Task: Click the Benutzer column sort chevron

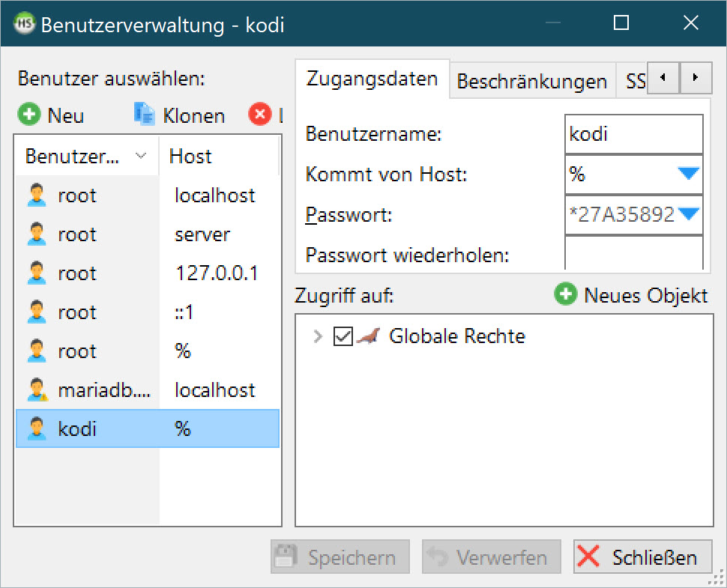Action: point(140,156)
